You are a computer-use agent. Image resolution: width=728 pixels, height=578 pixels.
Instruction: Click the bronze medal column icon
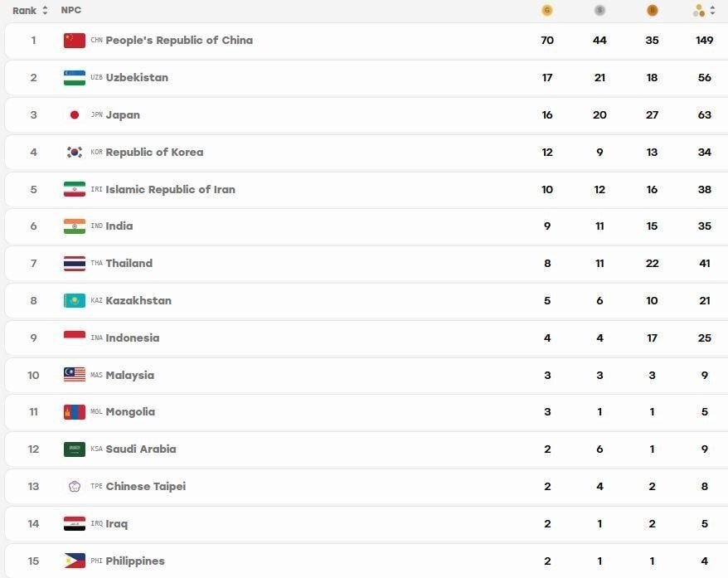(x=652, y=10)
